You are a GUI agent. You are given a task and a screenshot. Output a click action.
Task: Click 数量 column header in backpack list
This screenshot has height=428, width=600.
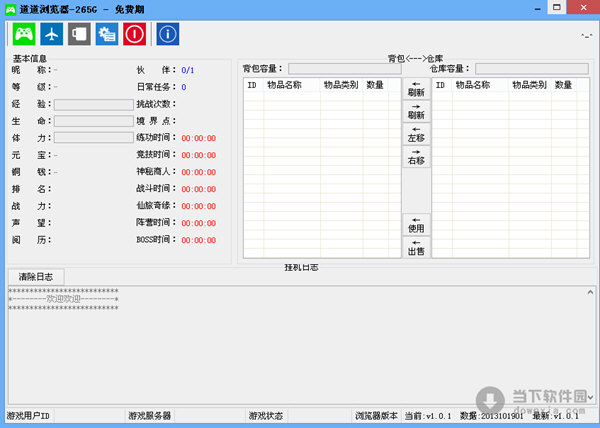(376, 86)
